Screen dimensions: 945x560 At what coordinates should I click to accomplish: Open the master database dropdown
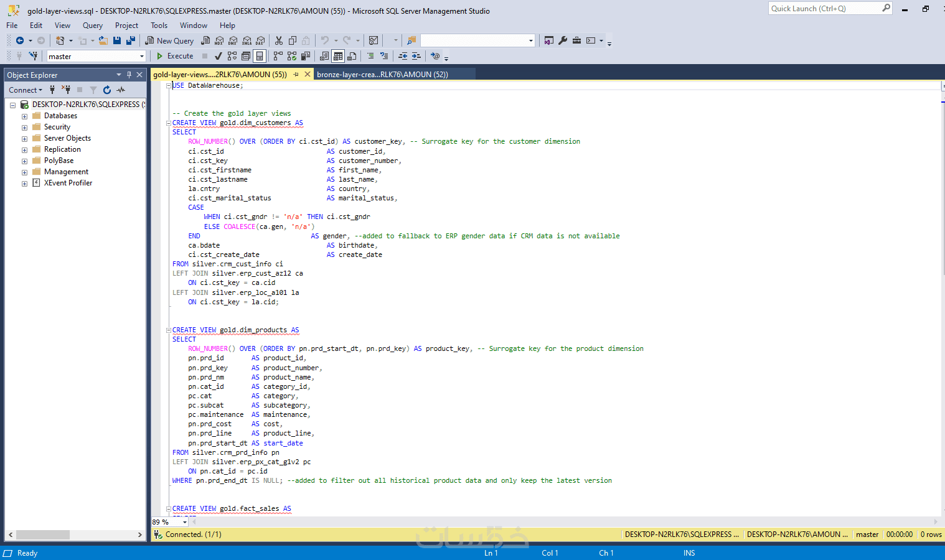click(142, 56)
